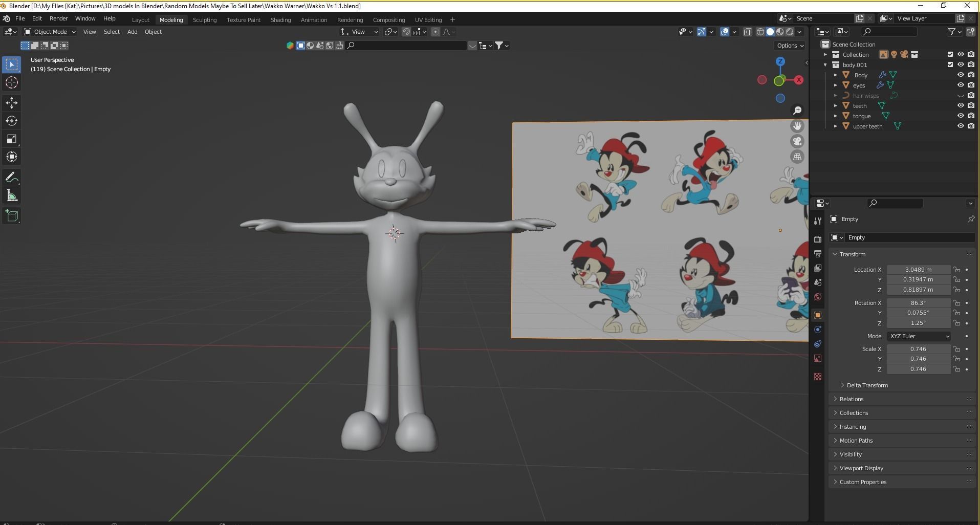The height and width of the screenshot is (525, 980).
Task: Toggle tongue visibility eye icon
Action: tap(961, 116)
